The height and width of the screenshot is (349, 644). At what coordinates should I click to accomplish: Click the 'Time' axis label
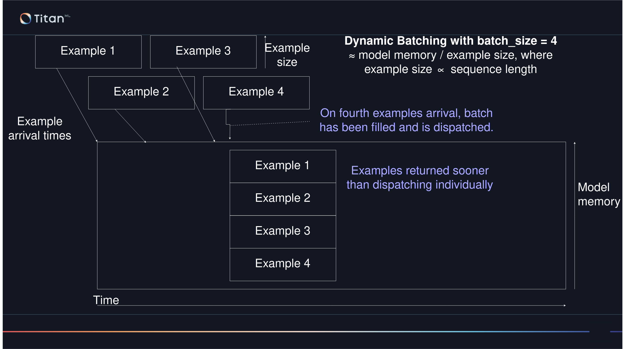click(106, 300)
